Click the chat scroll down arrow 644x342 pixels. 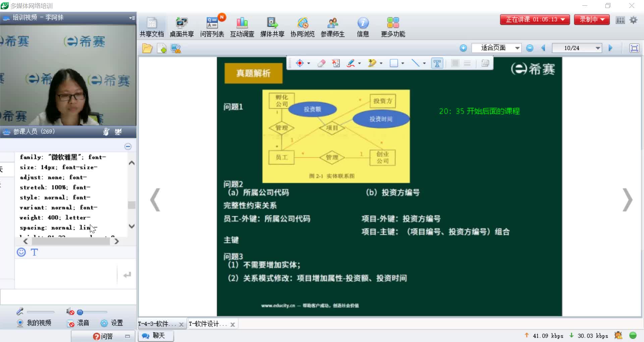click(132, 226)
